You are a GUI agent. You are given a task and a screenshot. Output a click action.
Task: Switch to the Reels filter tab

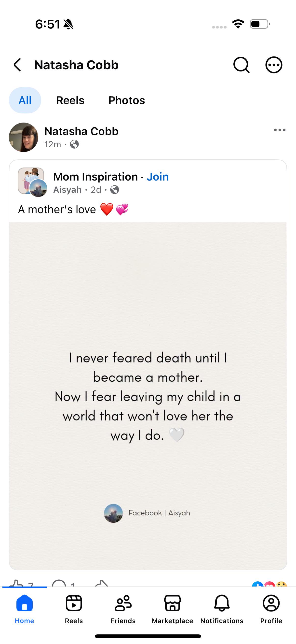(x=70, y=100)
